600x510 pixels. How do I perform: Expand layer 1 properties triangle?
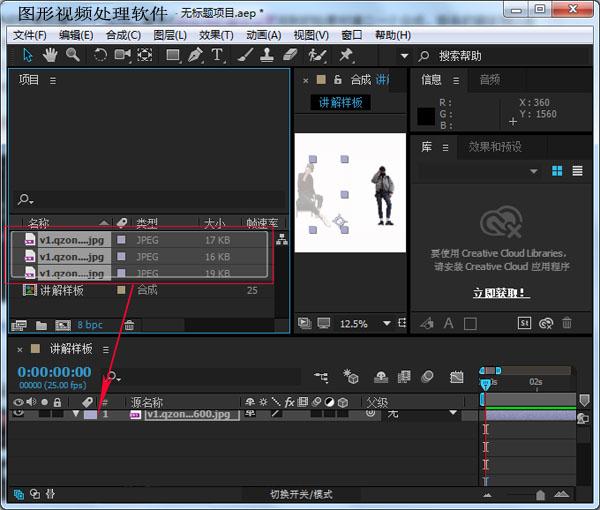point(76,414)
